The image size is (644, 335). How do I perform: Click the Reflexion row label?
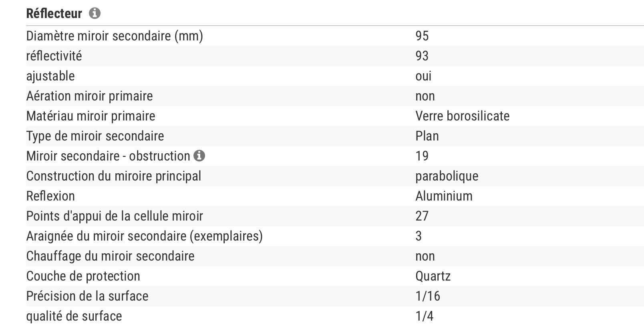50,196
